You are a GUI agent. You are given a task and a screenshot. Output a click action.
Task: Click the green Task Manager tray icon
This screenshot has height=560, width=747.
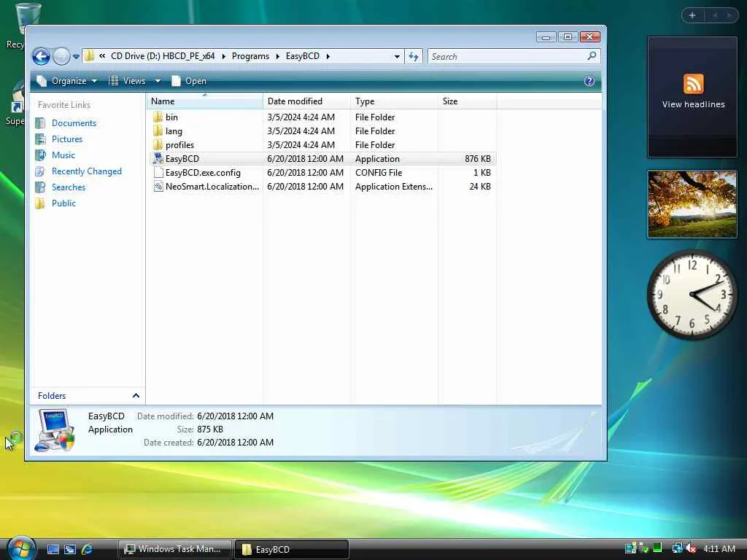click(x=657, y=548)
